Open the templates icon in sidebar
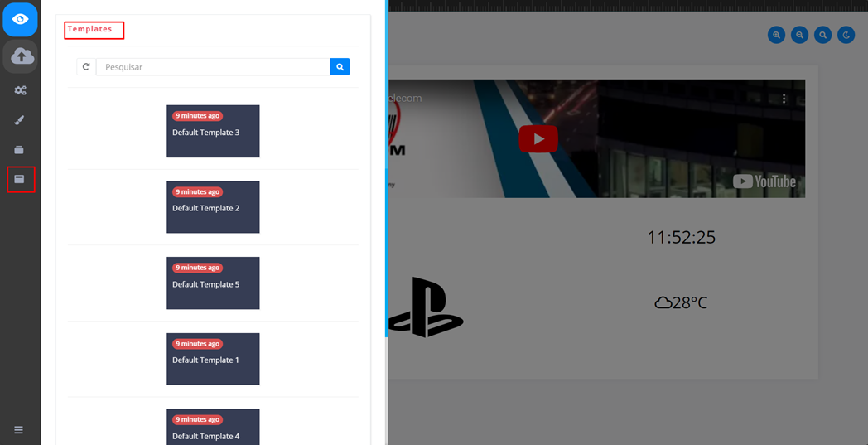Image resolution: width=868 pixels, height=445 pixels. (20, 179)
